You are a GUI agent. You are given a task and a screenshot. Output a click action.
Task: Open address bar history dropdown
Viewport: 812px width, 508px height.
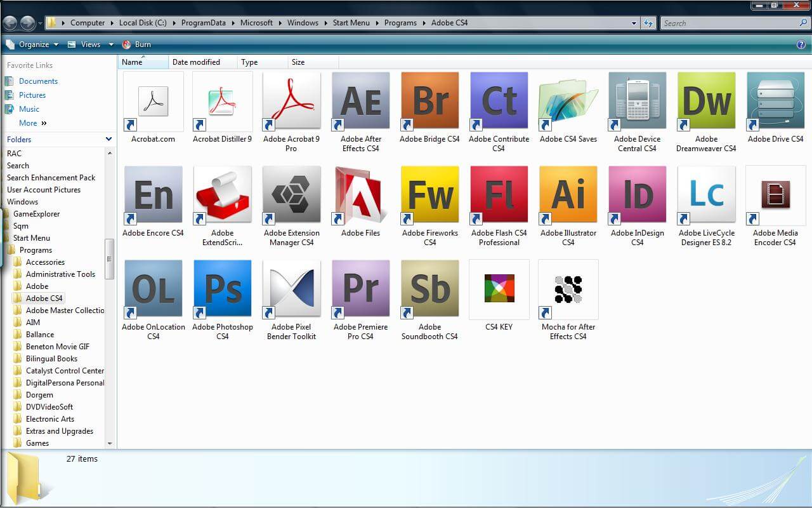pyautogui.click(x=634, y=23)
